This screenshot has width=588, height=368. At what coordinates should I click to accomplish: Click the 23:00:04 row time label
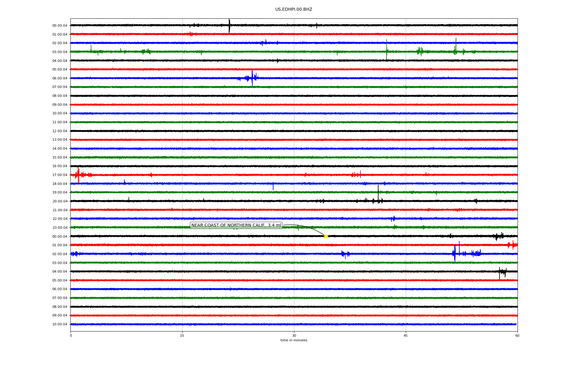pyautogui.click(x=60, y=228)
